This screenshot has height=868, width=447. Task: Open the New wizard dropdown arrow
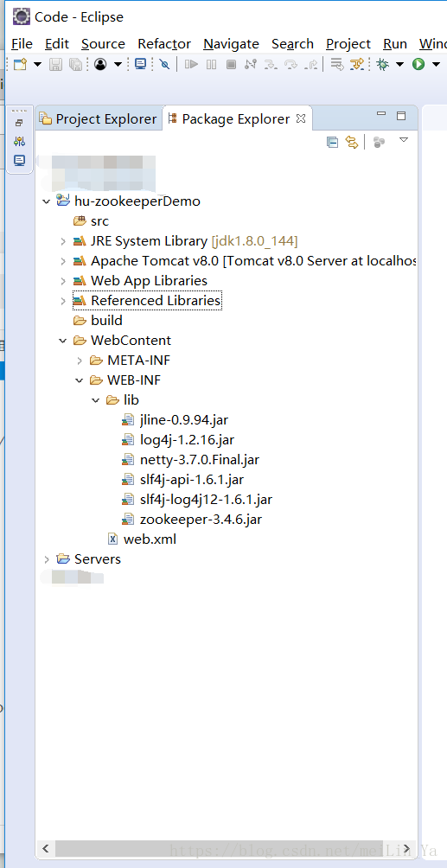(x=38, y=64)
